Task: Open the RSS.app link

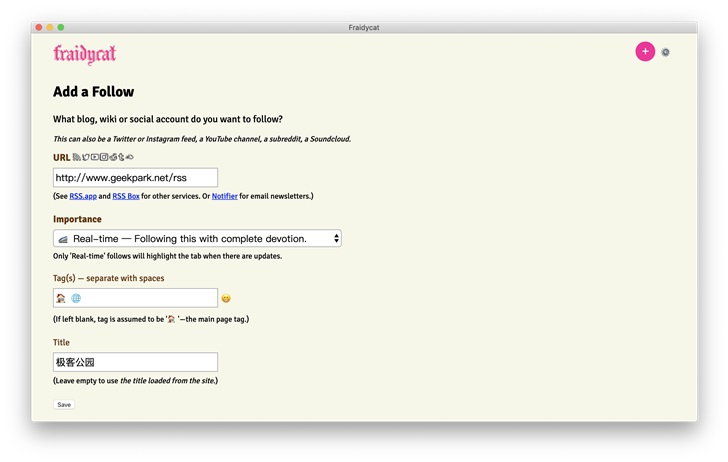Action: pyautogui.click(x=83, y=196)
